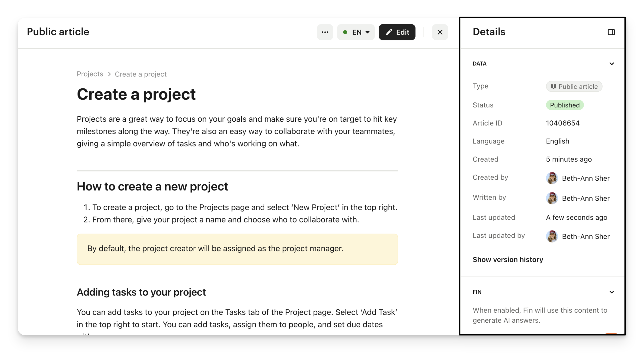The width and height of the screenshot is (644, 353).
Task: Go to the Projects breadcrumb
Action: (90, 74)
